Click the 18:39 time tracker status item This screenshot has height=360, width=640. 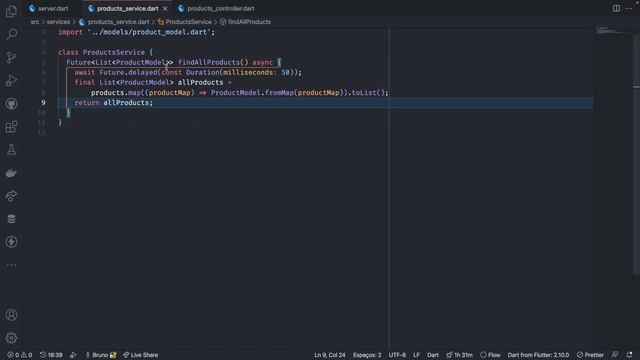[x=51, y=355]
